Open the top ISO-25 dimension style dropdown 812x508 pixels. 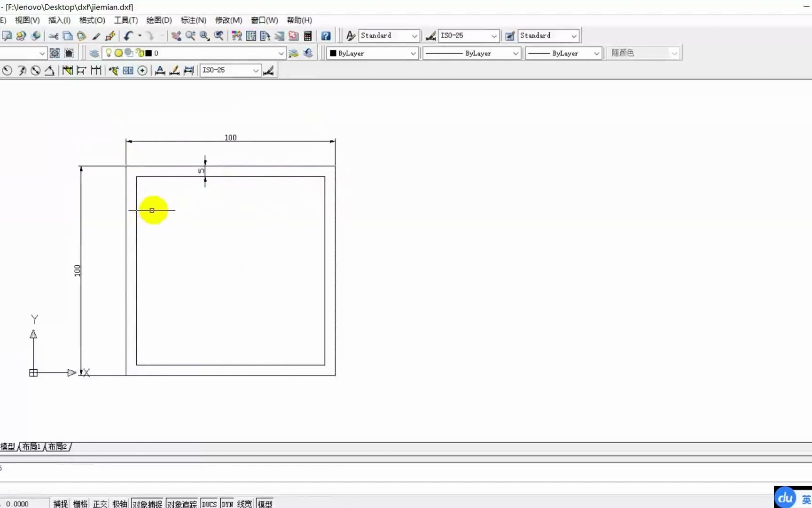pos(468,36)
